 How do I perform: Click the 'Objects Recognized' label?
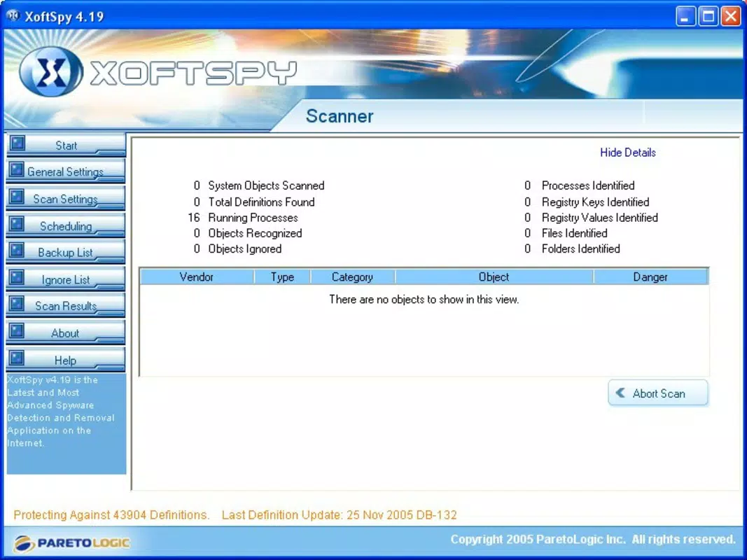[x=255, y=233]
